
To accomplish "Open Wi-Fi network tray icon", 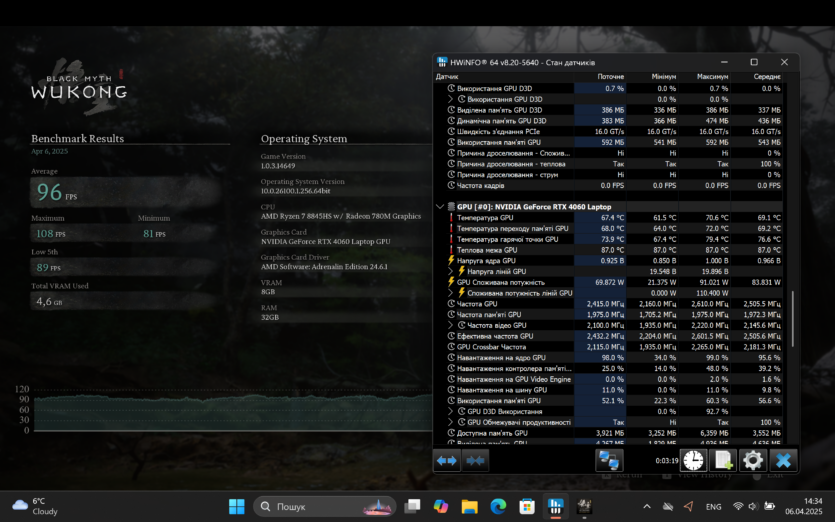I will click(x=738, y=507).
